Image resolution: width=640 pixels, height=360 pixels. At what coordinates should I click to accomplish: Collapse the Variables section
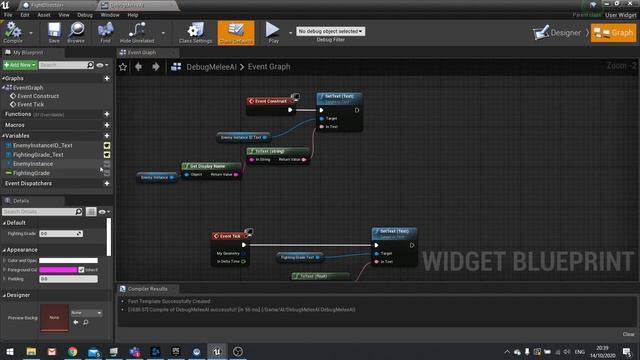(x=4, y=136)
